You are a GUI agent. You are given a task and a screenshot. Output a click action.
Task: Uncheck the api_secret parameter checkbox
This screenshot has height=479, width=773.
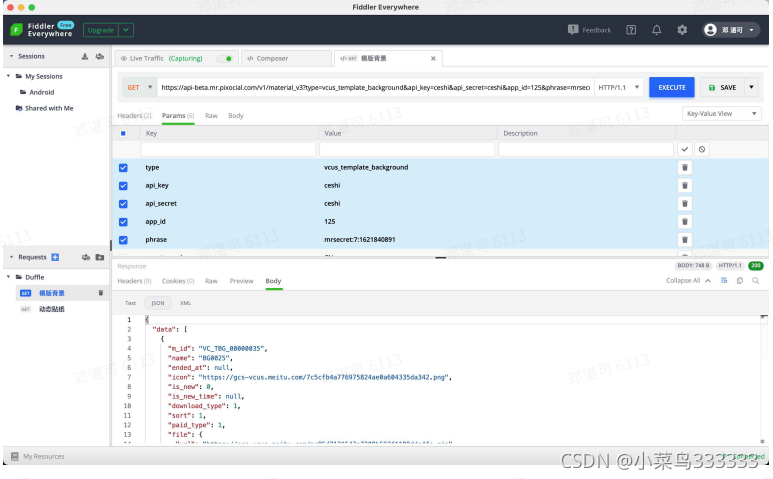click(x=123, y=204)
